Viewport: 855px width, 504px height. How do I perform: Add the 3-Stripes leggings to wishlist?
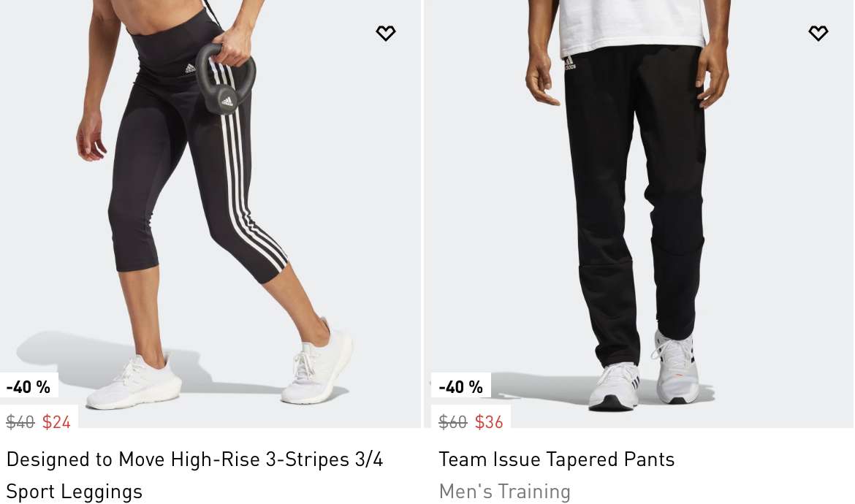(386, 34)
